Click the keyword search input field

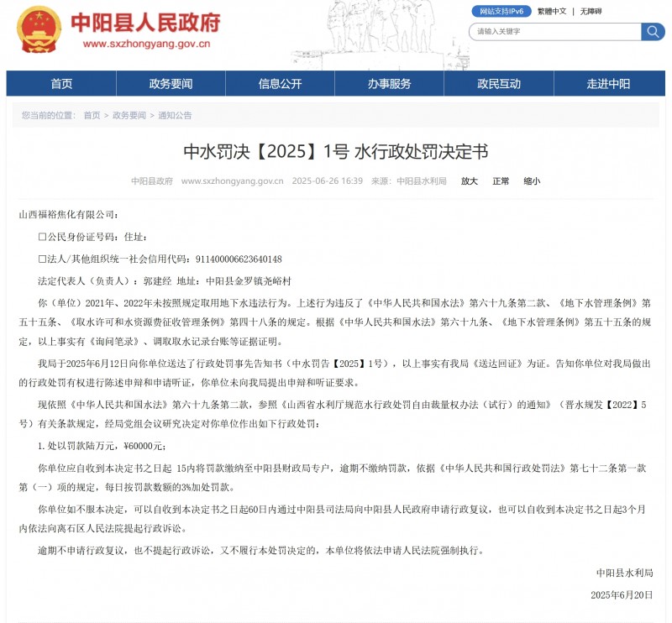(554, 32)
